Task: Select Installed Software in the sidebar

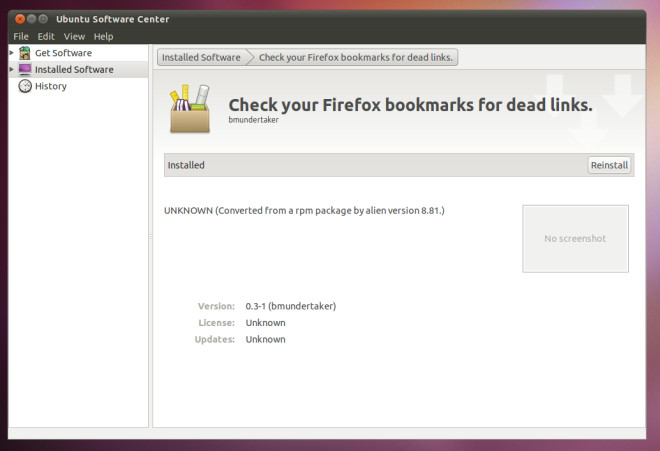Action: click(78, 69)
